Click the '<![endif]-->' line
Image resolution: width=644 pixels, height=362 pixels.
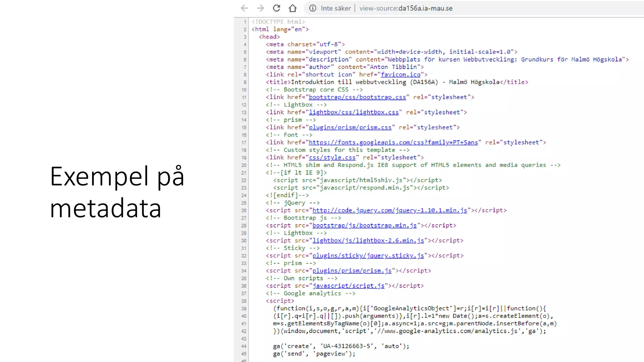coord(287,195)
